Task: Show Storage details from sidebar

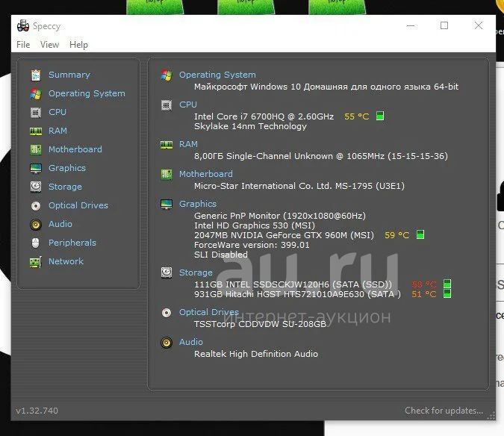Action: tap(65, 187)
